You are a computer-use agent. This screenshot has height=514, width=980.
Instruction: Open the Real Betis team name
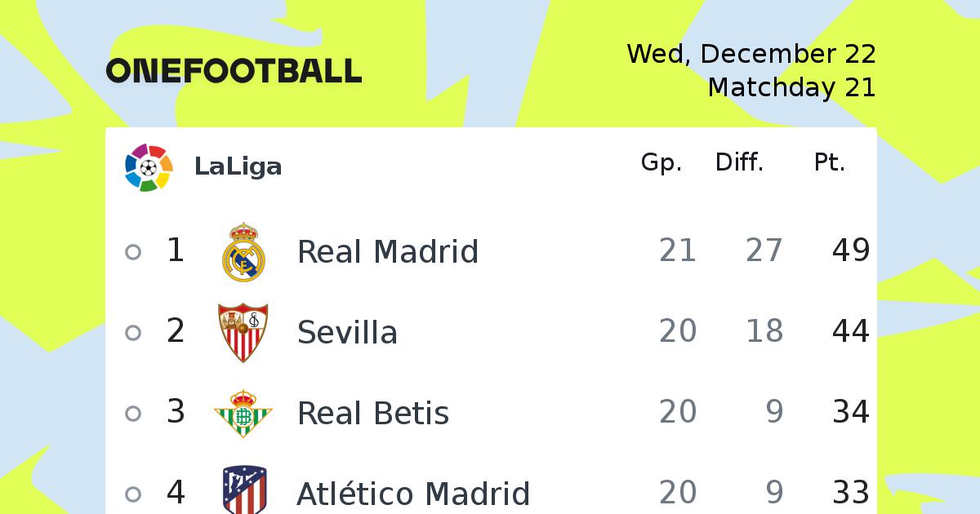click(x=373, y=413)
